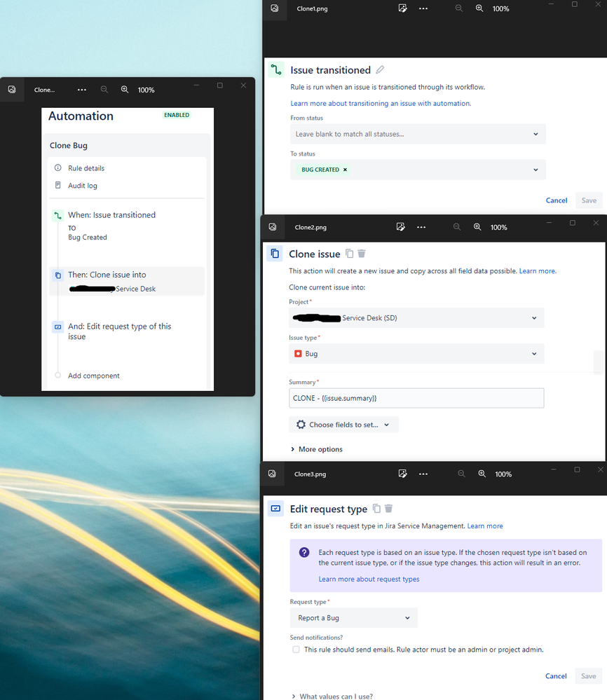The height and width of the screenshot is (700, 607).
Task: Click the gear icon in Choose fields to set
Action: coord(301,425)
